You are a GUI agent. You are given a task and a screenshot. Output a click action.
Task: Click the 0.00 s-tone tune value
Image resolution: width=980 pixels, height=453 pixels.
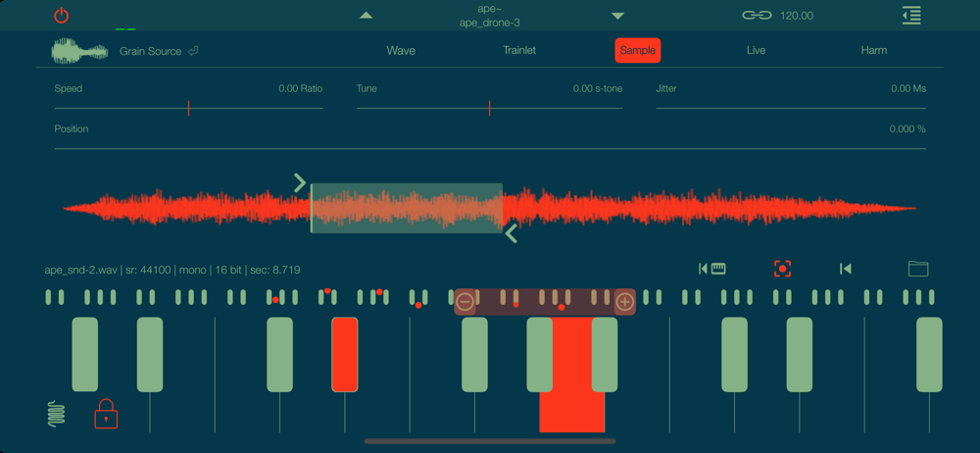click(598, 89)
